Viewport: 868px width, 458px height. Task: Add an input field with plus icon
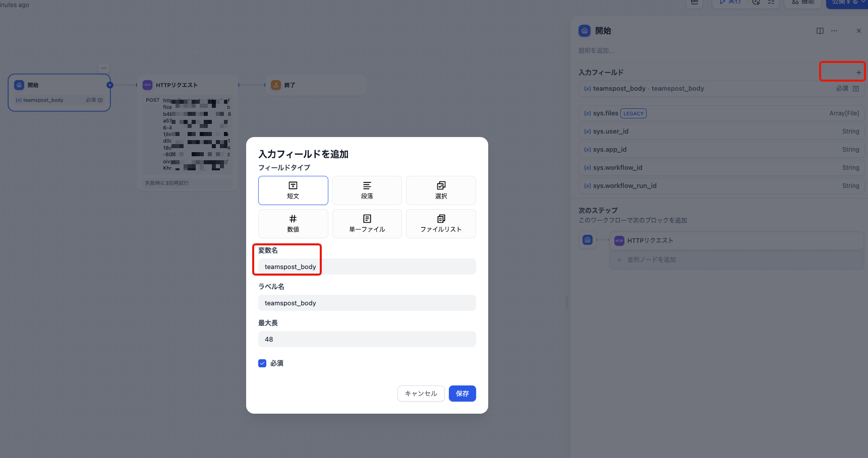point(858,73)
